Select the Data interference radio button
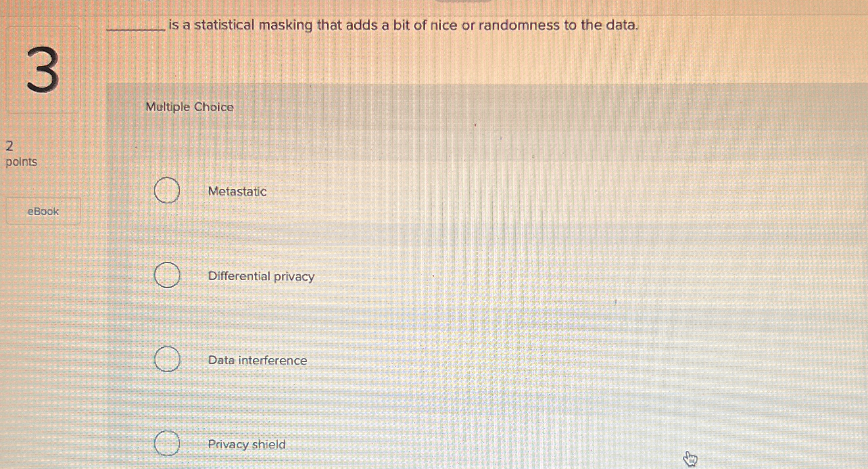868x469 pixels. [167, 359]
